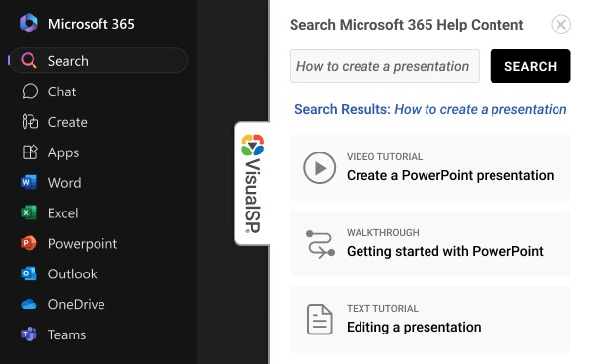Viewport: 591px width, 364px height.
Task: Select Excel label in the sidebar
Action: (63, 213)
